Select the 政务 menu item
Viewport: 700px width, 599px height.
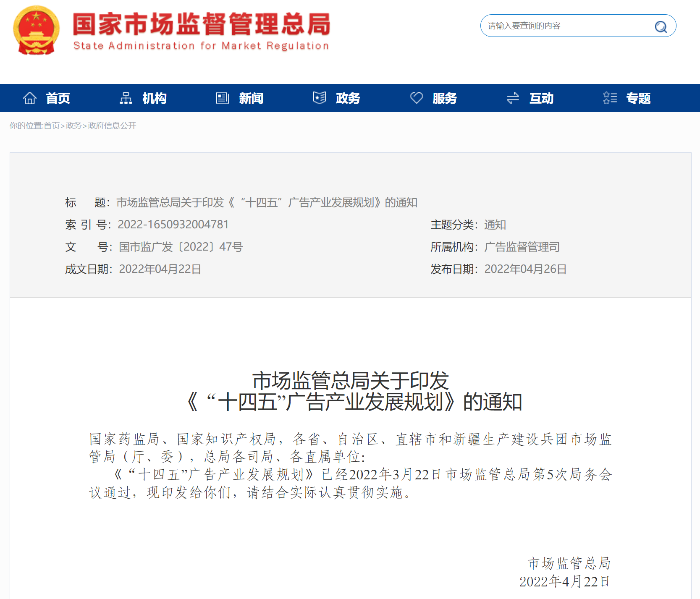coord(348,98)
